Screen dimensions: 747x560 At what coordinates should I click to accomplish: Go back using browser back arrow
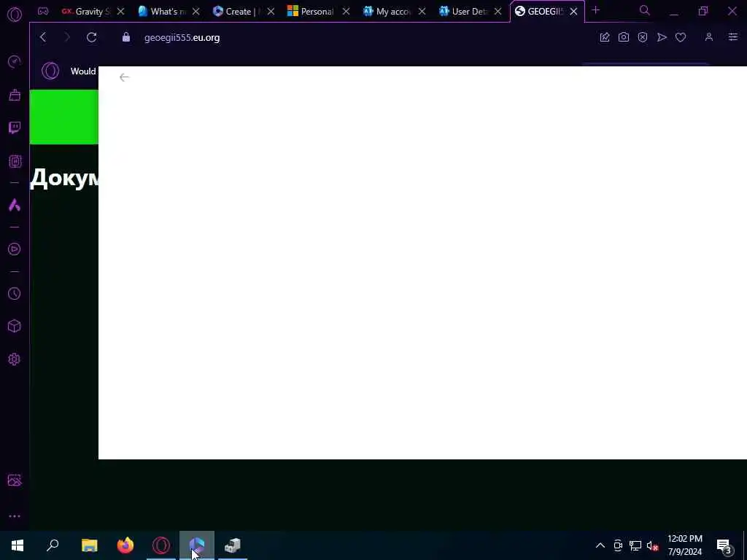43,37
